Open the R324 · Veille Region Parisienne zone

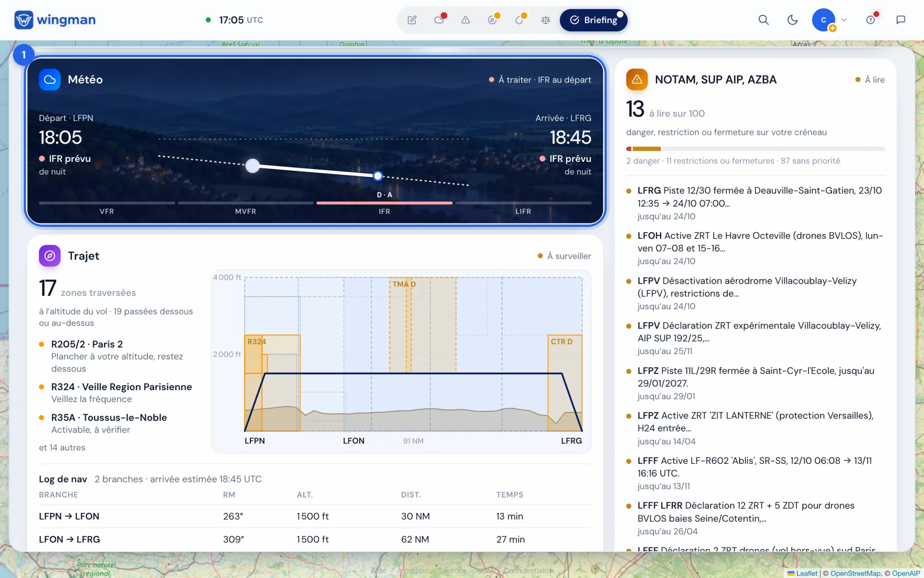pyautogui.click(x=117, y=393)
